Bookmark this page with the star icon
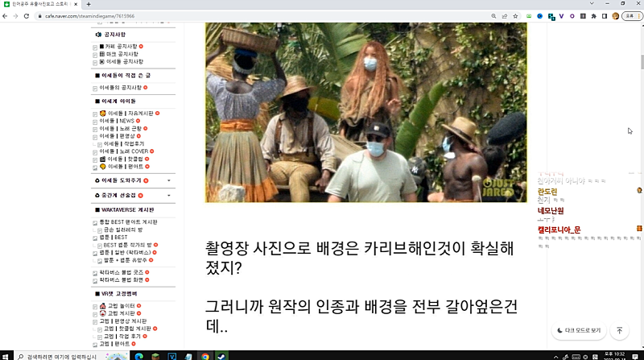 [x=515, y=16]
